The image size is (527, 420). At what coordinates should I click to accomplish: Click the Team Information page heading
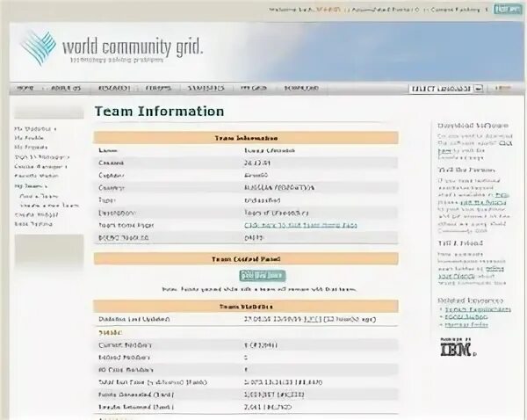click(159, 112)
